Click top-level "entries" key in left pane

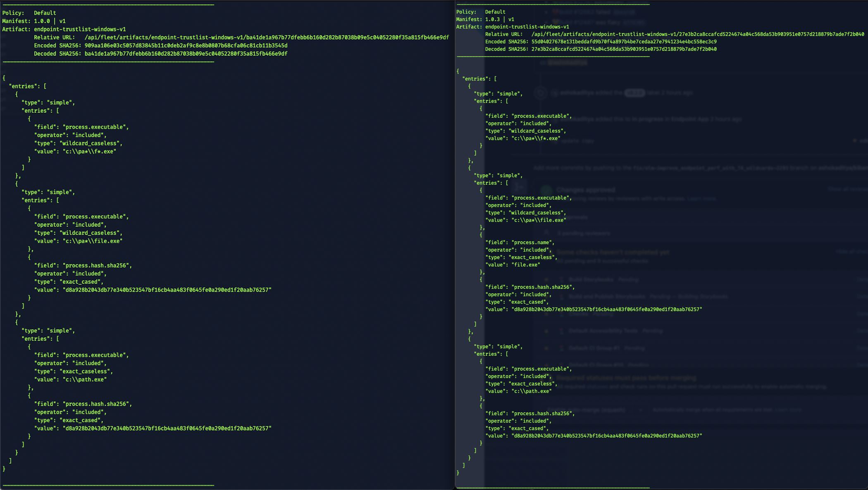(x=23, y=86)
